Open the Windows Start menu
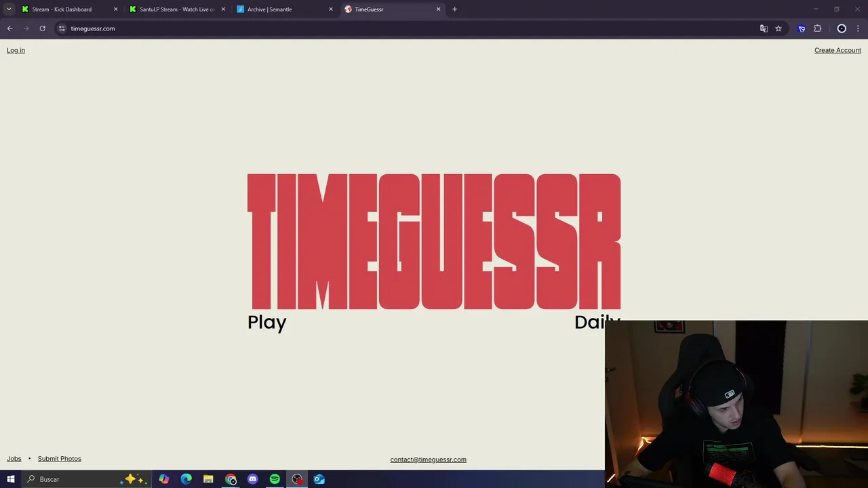Image resolution: width=868 pixels, height=488 pixels. (x=10, y=479)
